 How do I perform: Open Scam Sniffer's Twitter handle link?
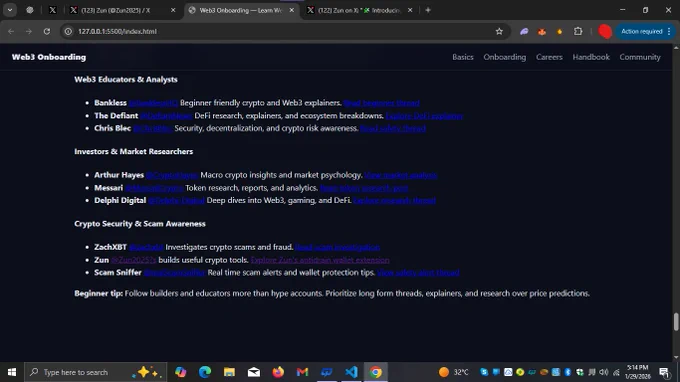(x=174, y=273)
